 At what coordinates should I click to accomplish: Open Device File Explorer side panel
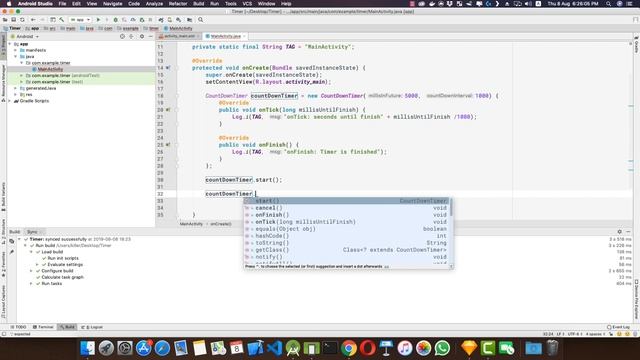[x=636, y=299]
